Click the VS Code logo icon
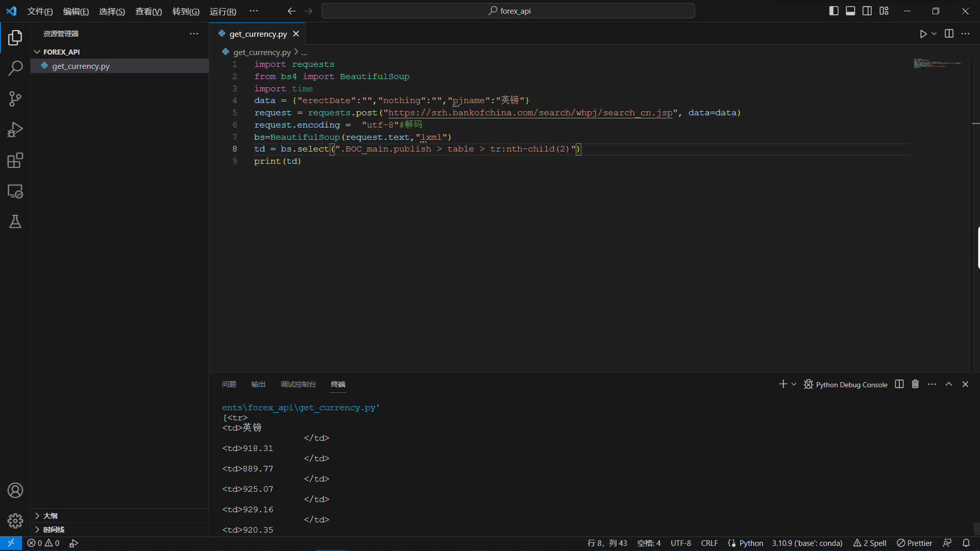This screenshot has height=551, width=980. (x=11, y=11)
